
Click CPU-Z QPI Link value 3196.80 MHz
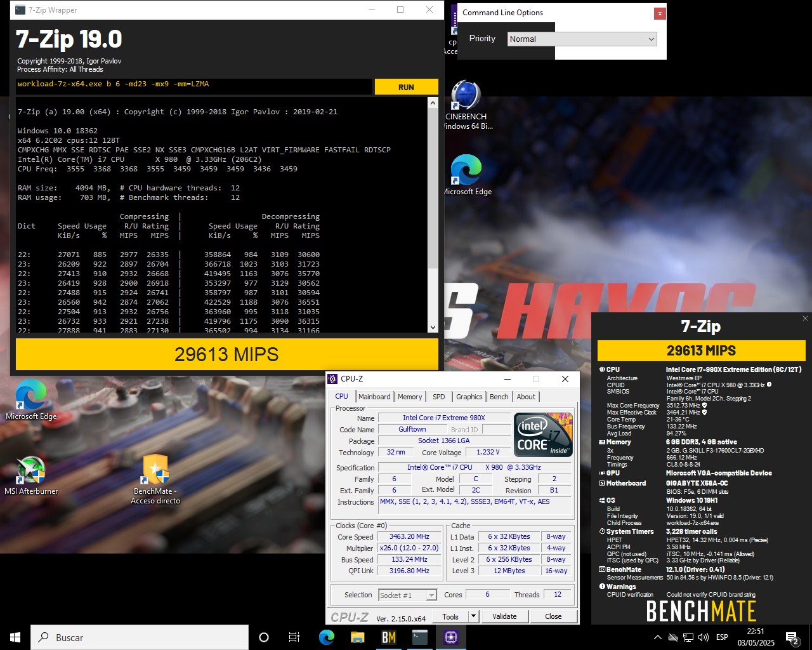coord(409,571)
